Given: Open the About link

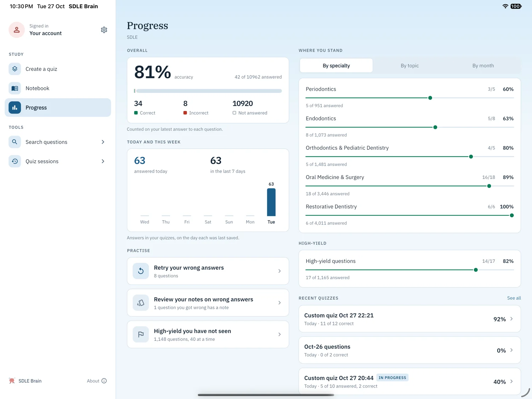Looking at the screenshot, I should pyautogui.click(x=96, y=381).
